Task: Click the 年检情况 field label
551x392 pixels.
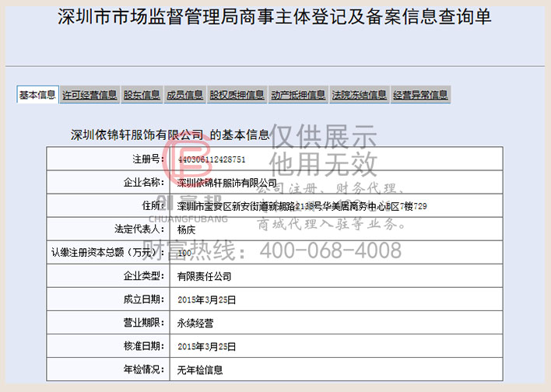Action: (144, 369)
